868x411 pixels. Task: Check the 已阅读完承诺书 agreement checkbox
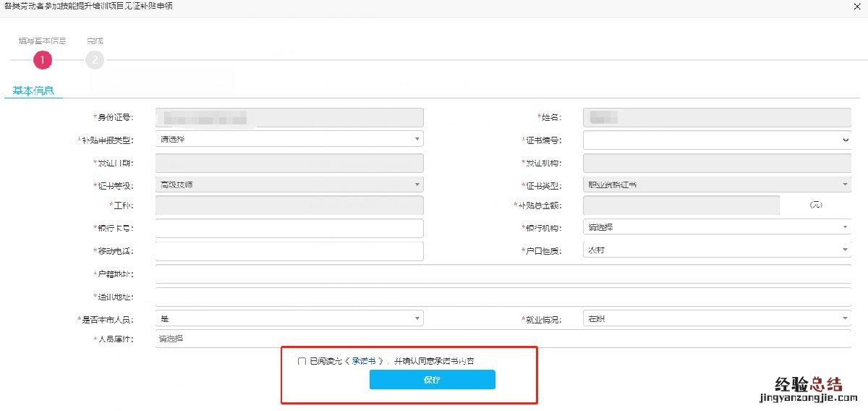(x=302, y=361)
